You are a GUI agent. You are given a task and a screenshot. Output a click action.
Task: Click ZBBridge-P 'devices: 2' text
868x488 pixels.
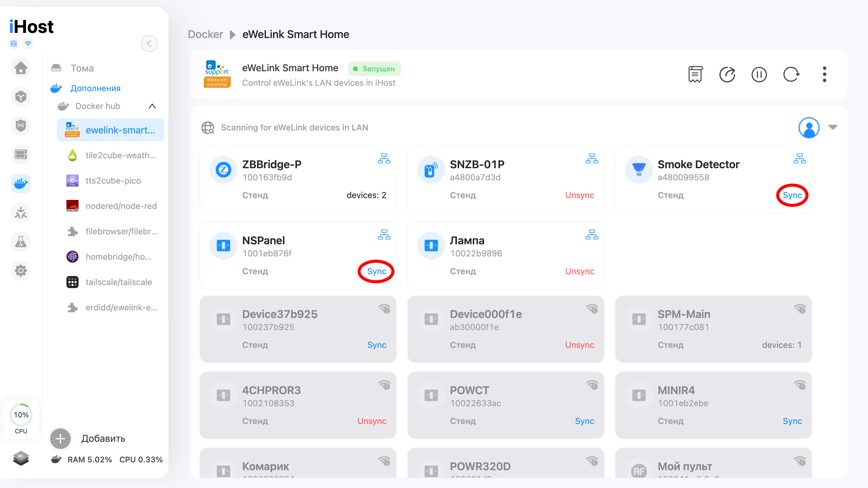[366, 195]
